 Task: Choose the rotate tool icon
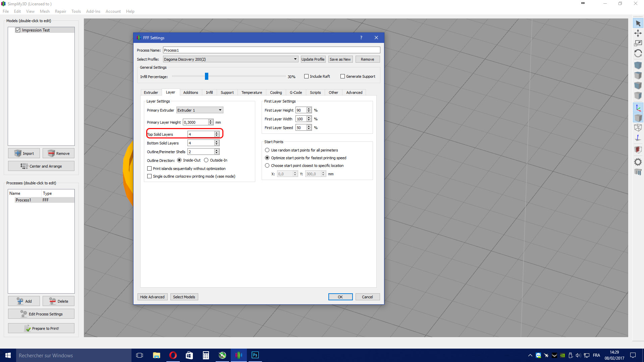(x=638, y=54)
